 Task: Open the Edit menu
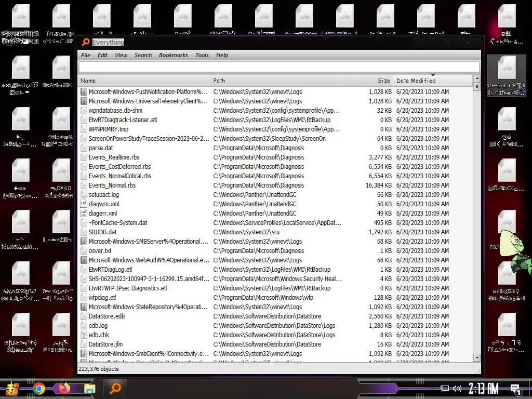(x=102, y=55)
